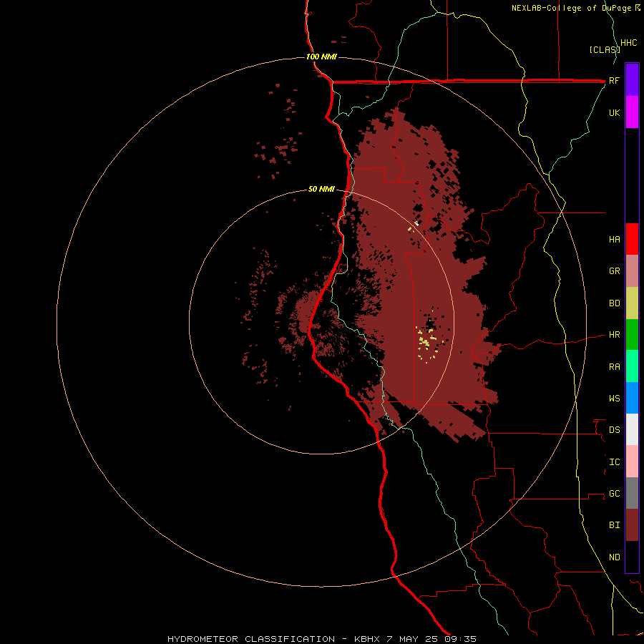Select the light pink IC legend swatch
The width and height of the screenshot is (644, 644).
coord(632,462)
